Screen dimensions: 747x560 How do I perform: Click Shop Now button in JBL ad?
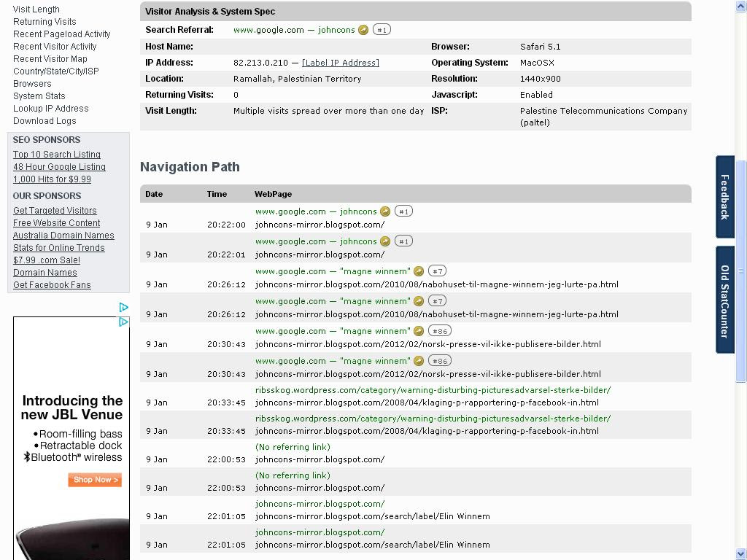(x=95, y=480)
